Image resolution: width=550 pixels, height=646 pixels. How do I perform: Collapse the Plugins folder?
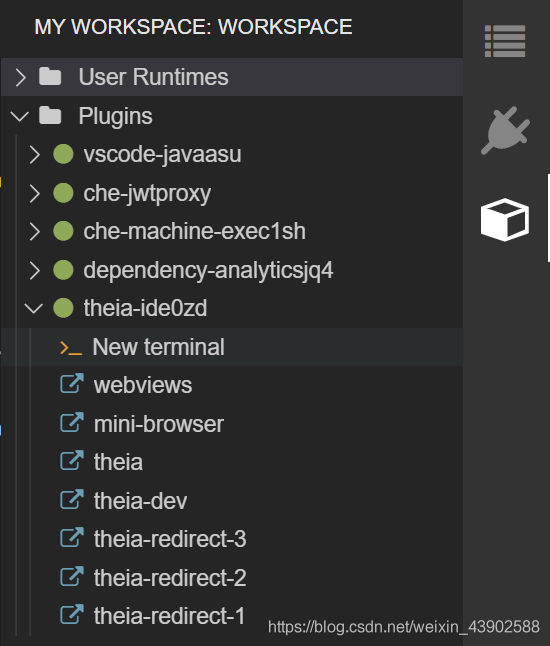[19, 116]
